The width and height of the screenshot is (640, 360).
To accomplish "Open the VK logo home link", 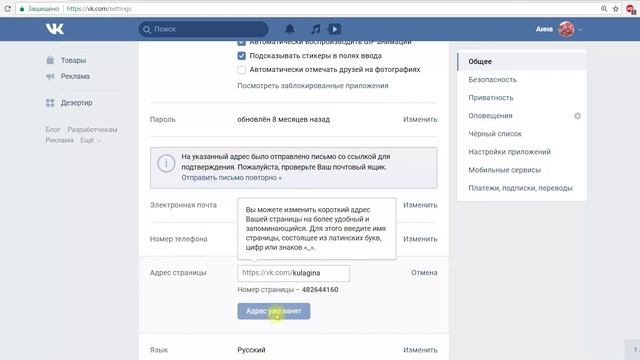I will pyautogui.click(x=55, y=29).
